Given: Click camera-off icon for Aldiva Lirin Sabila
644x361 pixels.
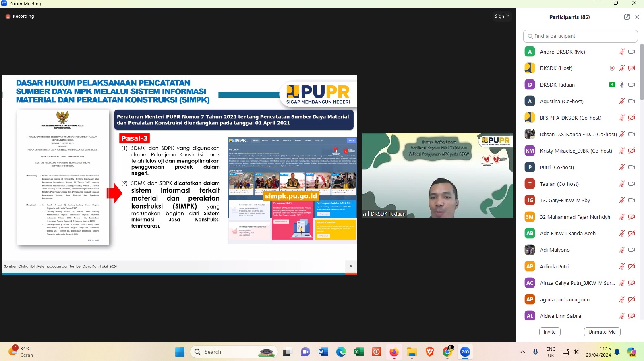Looking at the screenshot, I should 632,316.
